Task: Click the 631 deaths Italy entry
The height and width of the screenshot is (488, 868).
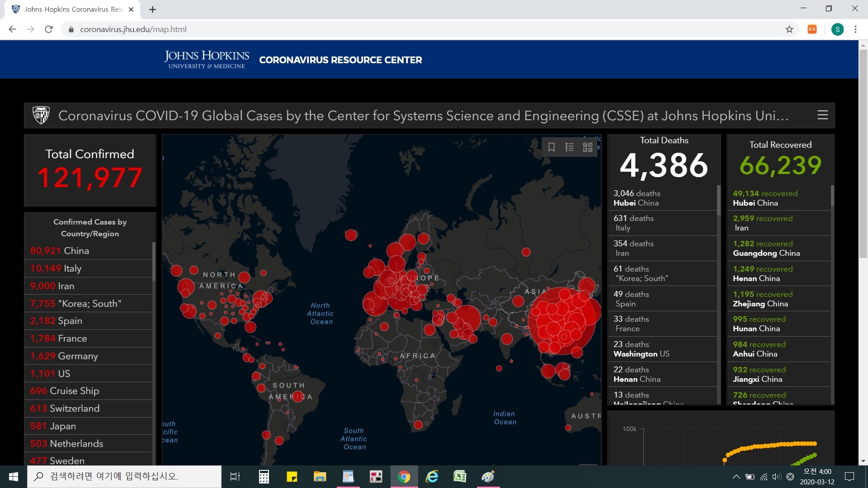Action: pos(662,223)
